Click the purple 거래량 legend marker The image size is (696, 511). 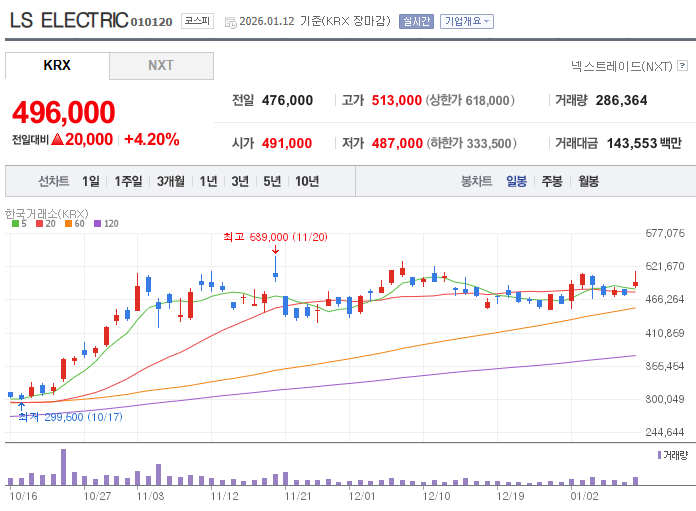pyautogui.click(x=660, y=455)
